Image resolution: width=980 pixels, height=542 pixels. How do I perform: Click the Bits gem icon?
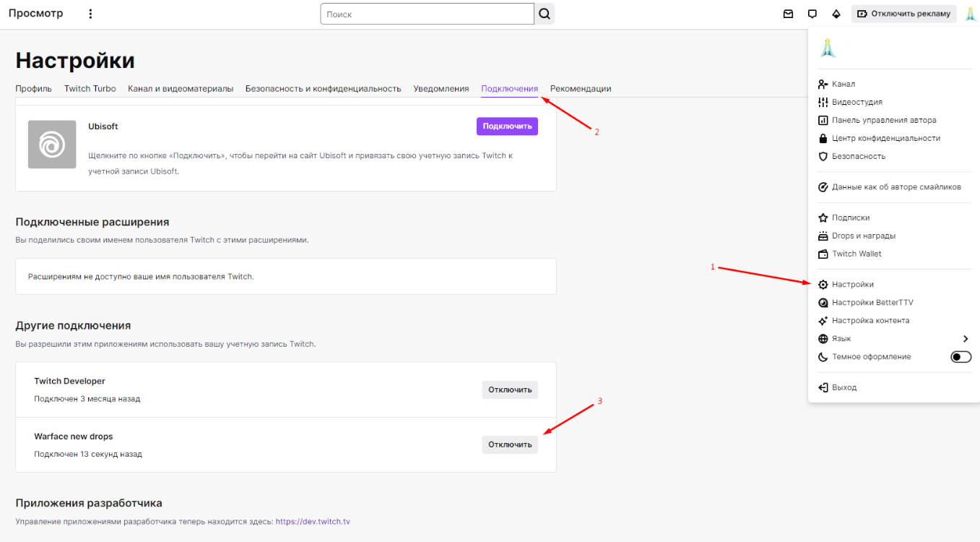836,14
